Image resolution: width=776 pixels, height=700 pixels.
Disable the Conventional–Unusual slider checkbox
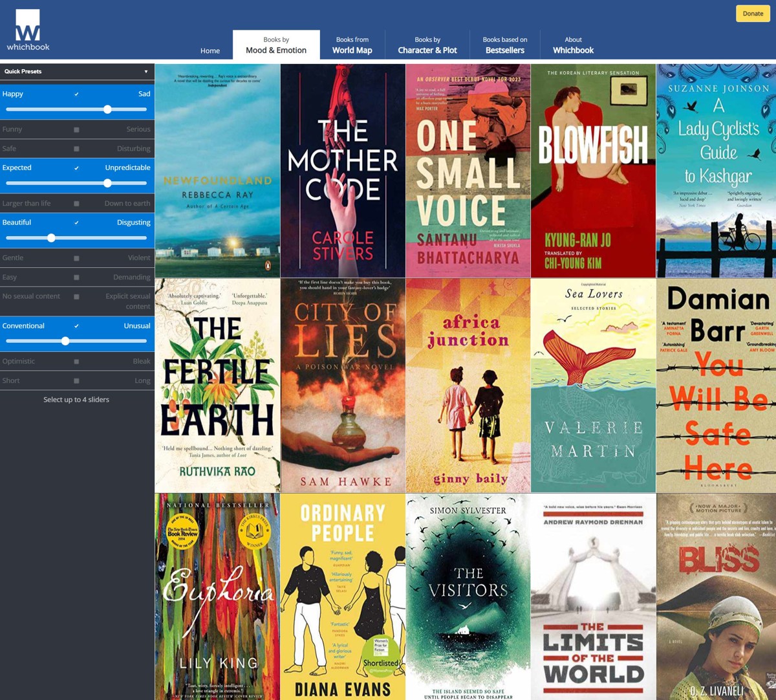[x=76, y=326]
